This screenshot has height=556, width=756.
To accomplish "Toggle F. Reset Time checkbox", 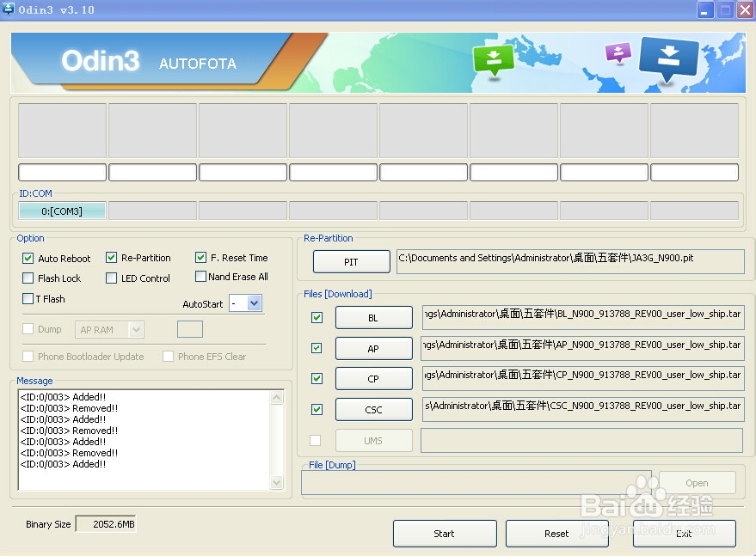I will (x=200, y=258).
